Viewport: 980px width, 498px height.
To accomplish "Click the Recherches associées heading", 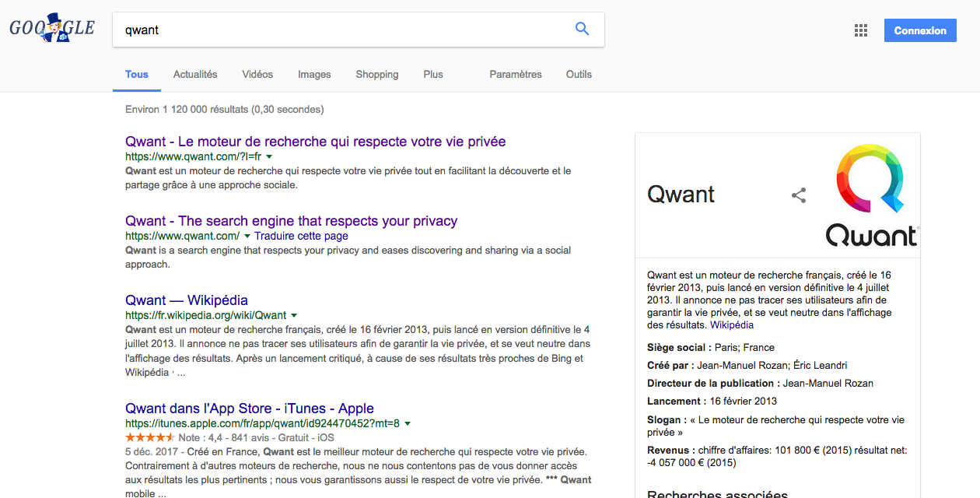I will click(718, 493).
